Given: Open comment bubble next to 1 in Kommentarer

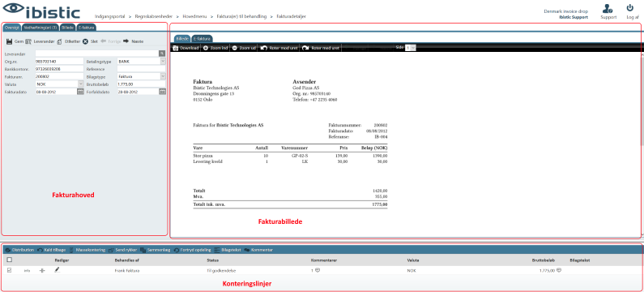Looking at the screenshot, I should [318, 271].
